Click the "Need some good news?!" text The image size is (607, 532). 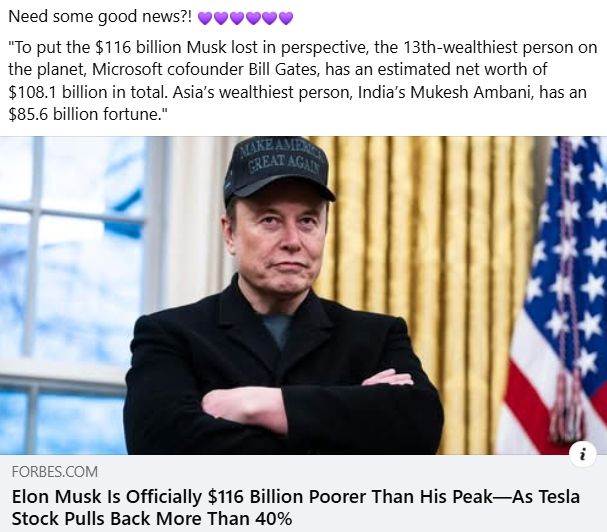pos(100,17)
